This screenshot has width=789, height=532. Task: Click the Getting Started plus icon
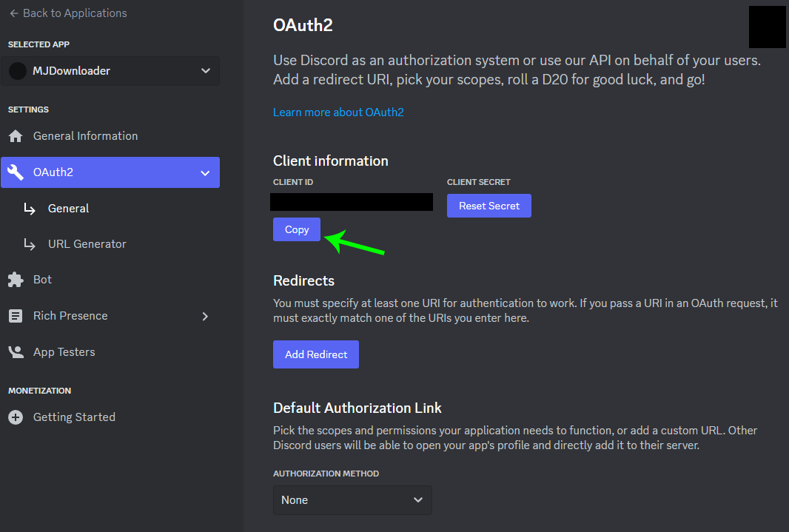[x=16, y=417]
